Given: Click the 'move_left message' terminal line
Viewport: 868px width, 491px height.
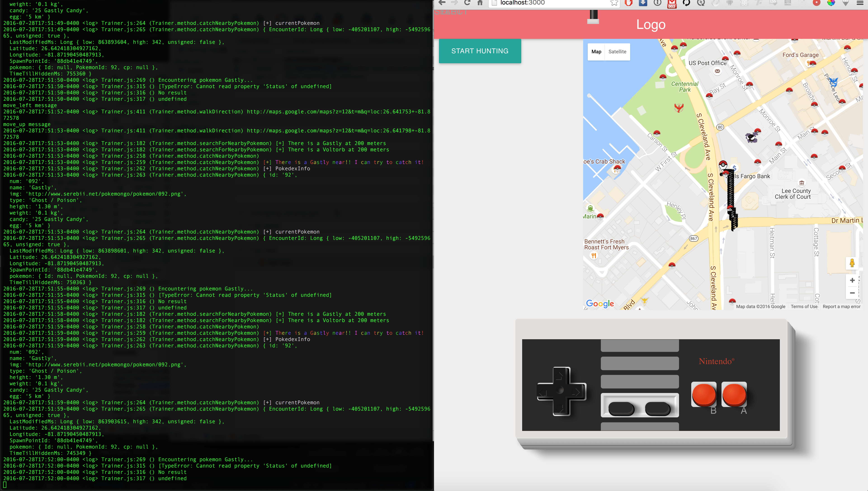Looking at the screenshot, I should coord(30,105).
